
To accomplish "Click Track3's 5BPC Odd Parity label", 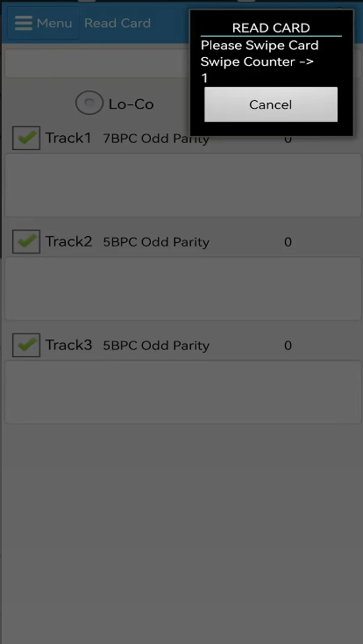I will click(156, 346).
